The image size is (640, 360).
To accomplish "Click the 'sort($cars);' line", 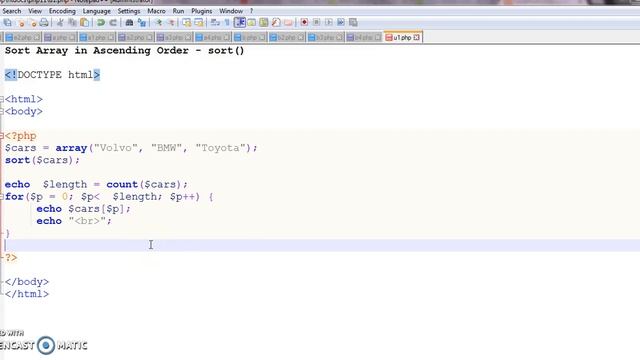I will [42, 160].
